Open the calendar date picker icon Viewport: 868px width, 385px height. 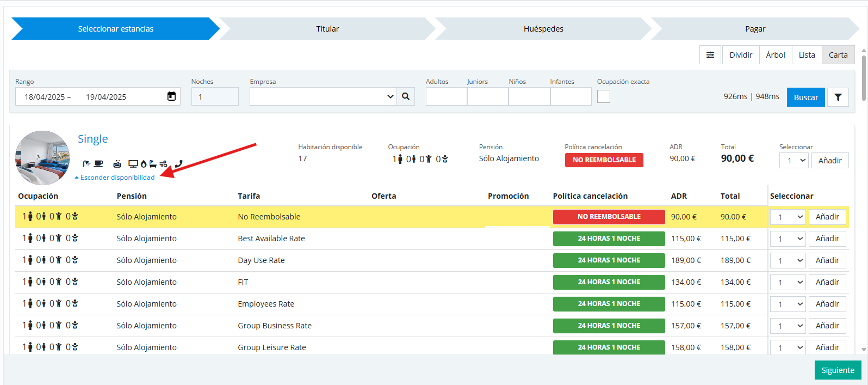tap(171, 96)
